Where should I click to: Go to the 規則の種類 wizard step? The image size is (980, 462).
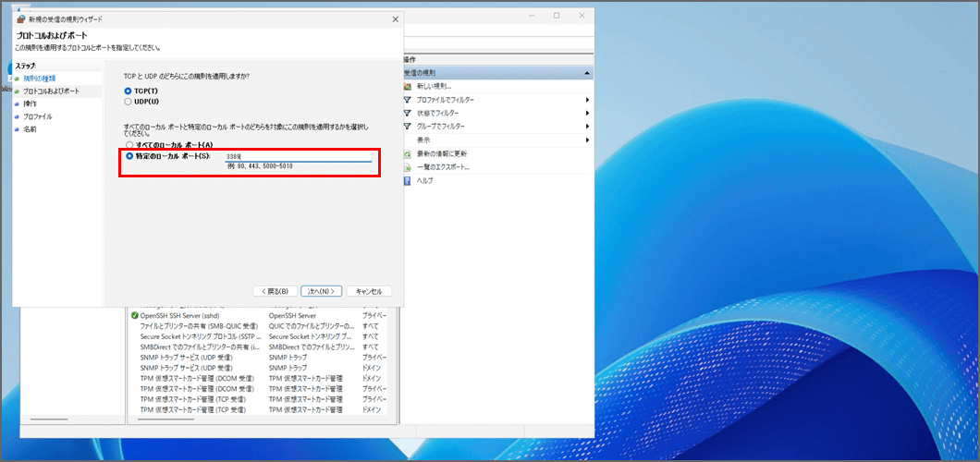(39, 79)
